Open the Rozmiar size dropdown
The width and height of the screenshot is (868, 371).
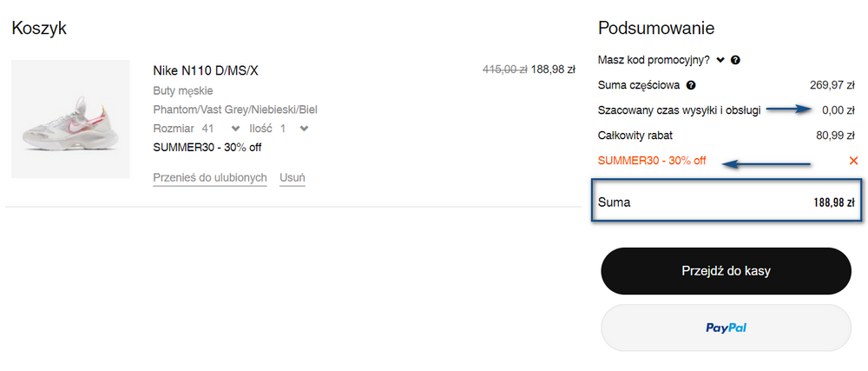pos(235,129)
